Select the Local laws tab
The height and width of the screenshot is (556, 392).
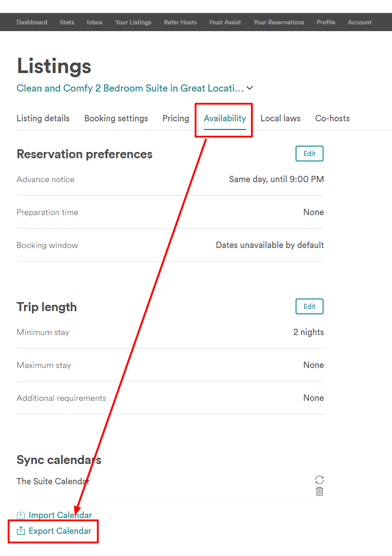click(x=280, y=119)
